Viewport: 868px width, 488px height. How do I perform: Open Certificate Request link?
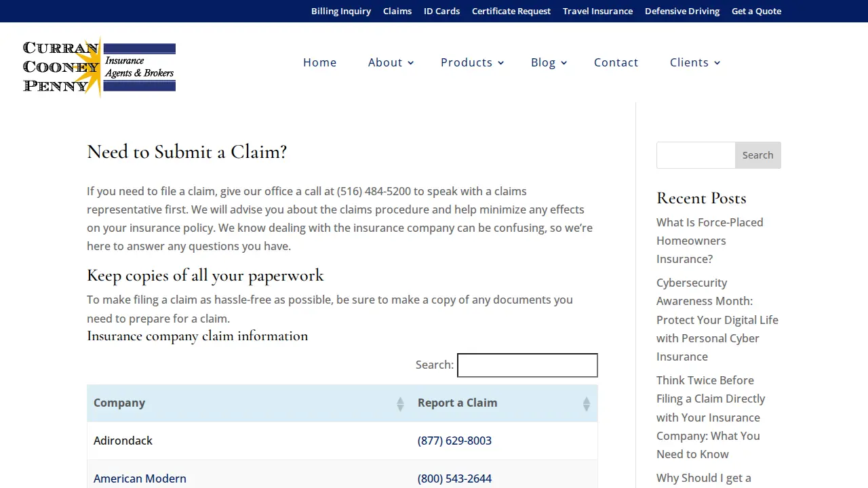point(511,11)
